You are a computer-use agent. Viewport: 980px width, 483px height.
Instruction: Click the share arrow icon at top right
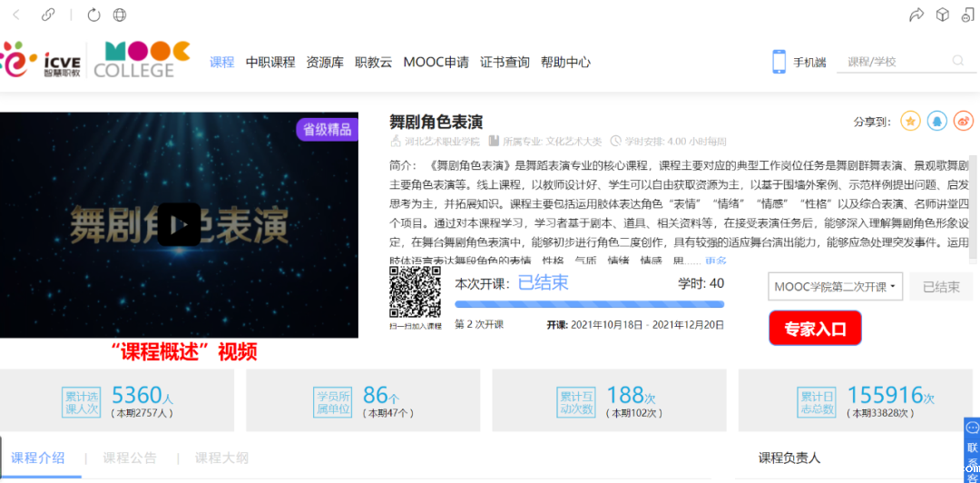click(916, 15)
